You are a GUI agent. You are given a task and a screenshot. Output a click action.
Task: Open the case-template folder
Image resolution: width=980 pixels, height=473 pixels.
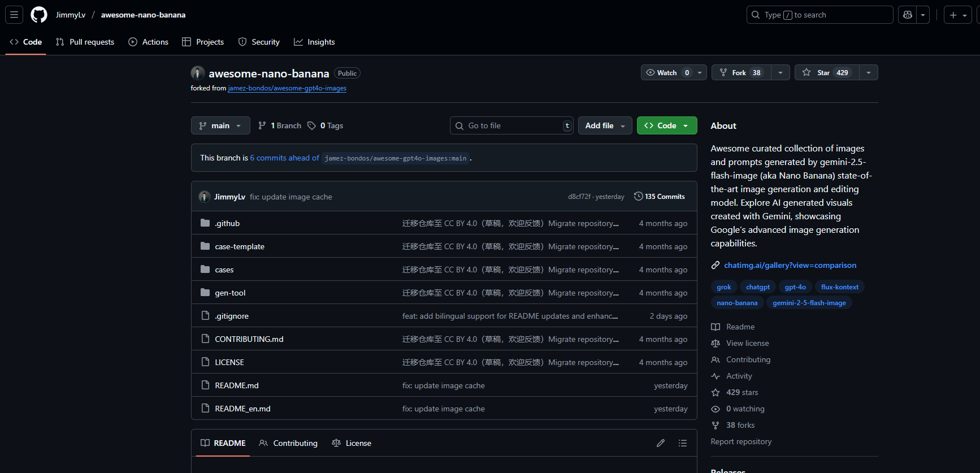click(x=240, y=246)
